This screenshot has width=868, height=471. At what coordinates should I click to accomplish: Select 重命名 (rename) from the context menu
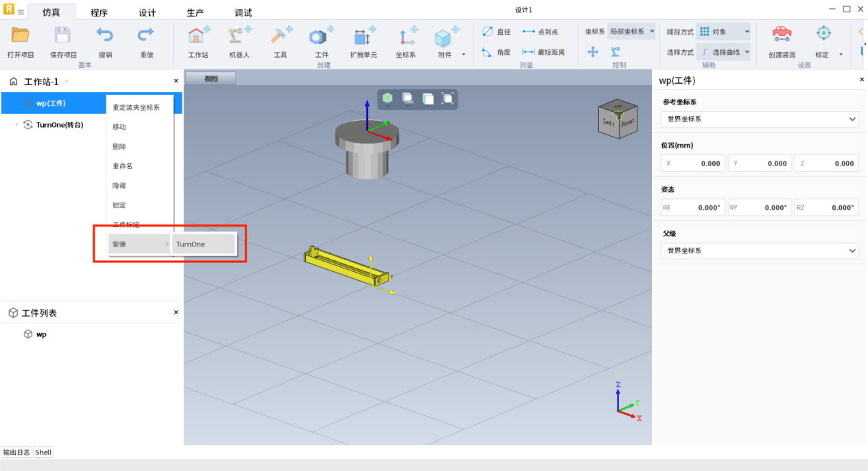point(123,166)
